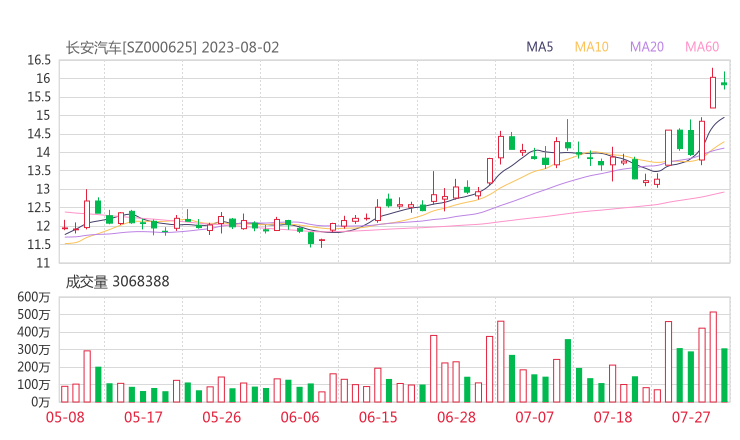740x440 pixels.
Task: Click the 成交量 3068388 volume label
Action: (118, 282)
